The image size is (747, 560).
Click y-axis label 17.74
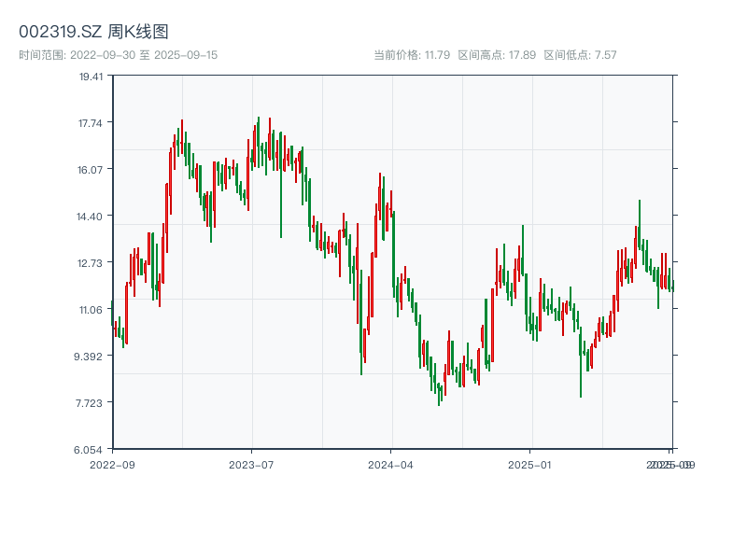91,123
